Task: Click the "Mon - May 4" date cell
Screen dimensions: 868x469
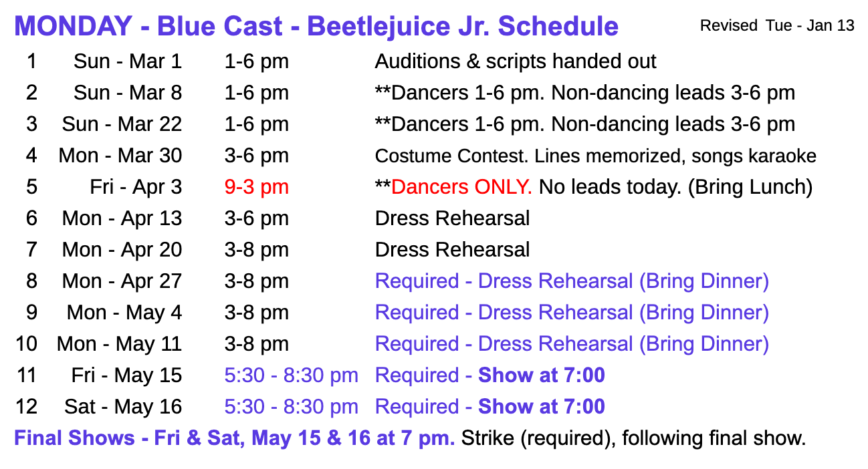Action: [124, 313]
